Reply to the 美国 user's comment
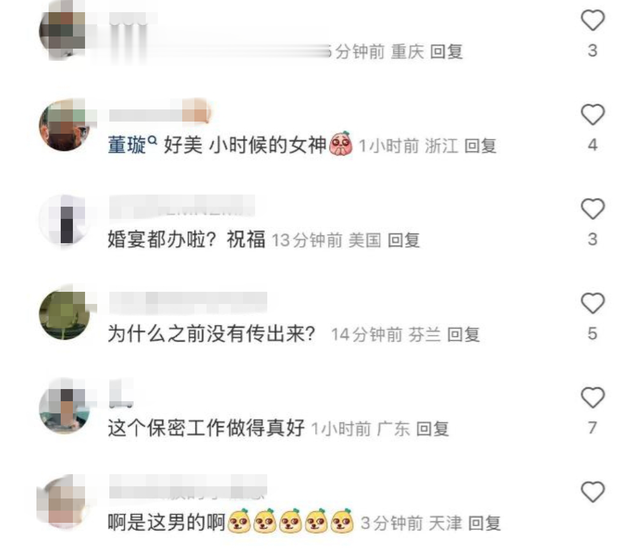This screenshot has height=558, width=640. pyautogui.click(x=404, y=240)
